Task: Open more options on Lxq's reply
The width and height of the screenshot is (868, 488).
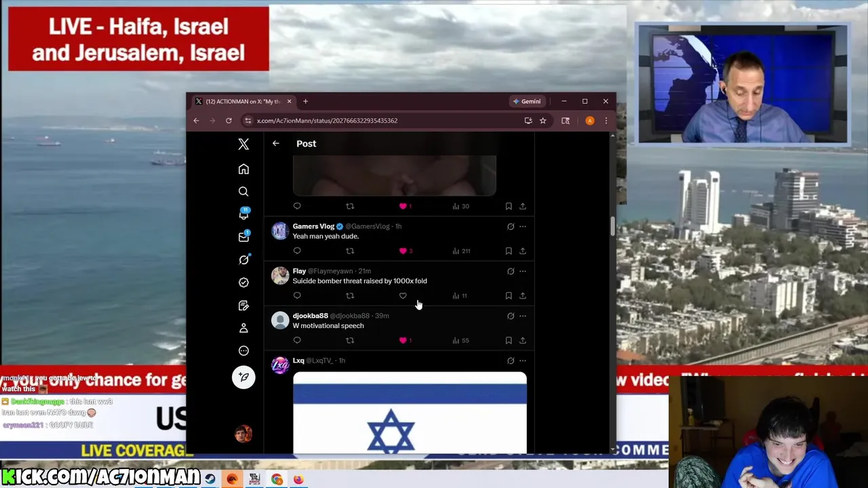Action: [523, 361]
